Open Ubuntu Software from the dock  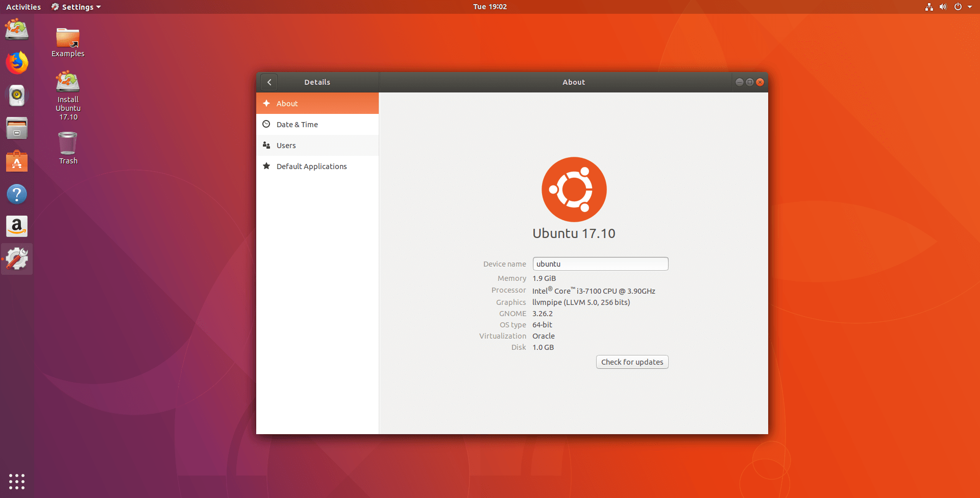tap(17, 161)
